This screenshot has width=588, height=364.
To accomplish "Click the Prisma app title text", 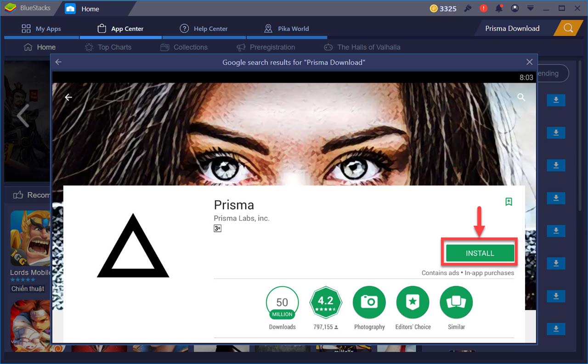I will pyautogui.click(x=234, y=205).
